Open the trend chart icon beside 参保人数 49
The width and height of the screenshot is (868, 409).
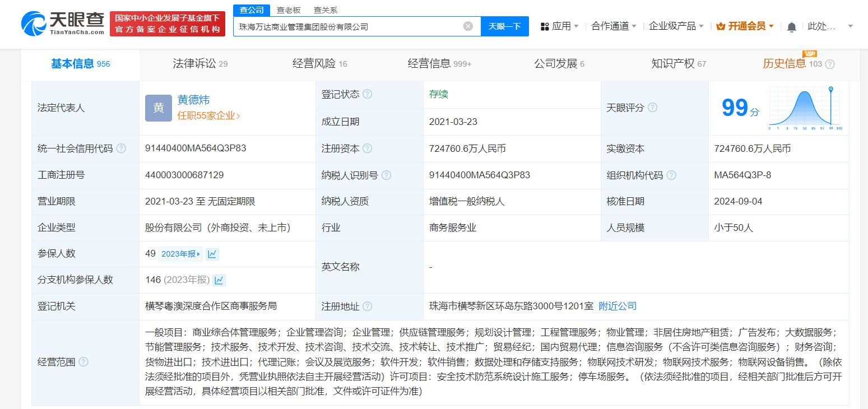(x=212, y=254)
